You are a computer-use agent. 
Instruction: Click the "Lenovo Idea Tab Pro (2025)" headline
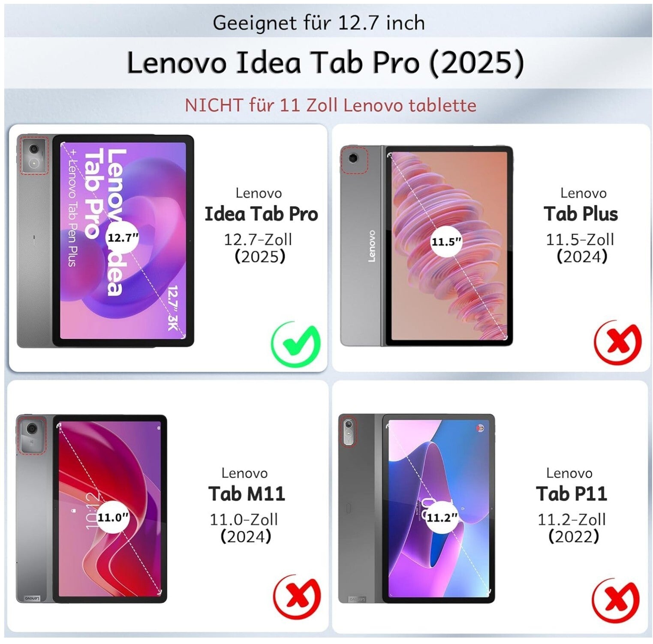(326, 63)
